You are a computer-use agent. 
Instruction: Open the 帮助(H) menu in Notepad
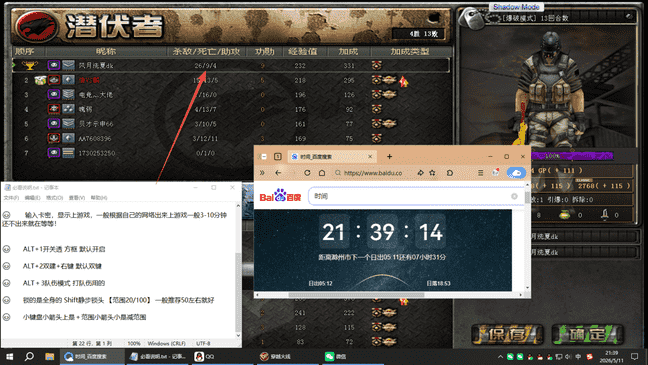99,198
